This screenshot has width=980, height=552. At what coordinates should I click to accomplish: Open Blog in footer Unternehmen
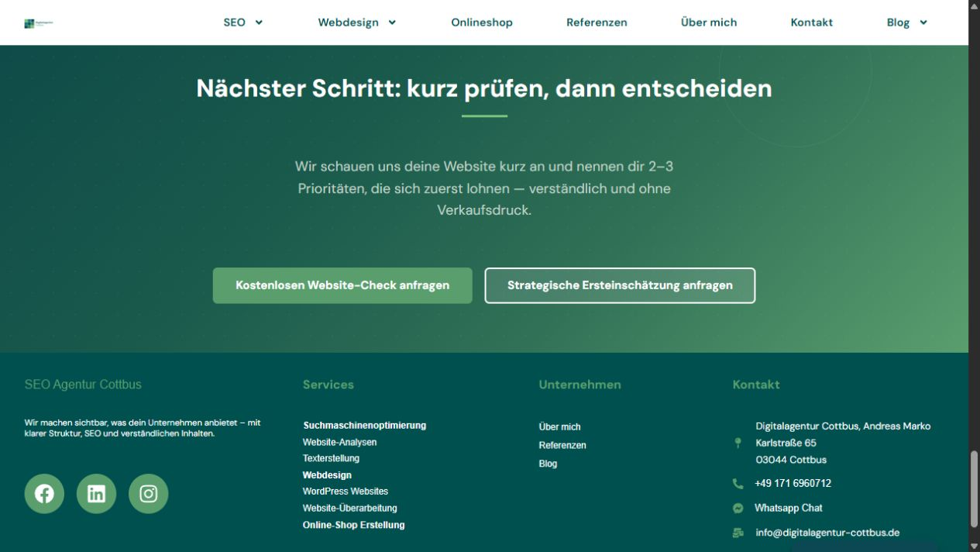tap(548, 464)
